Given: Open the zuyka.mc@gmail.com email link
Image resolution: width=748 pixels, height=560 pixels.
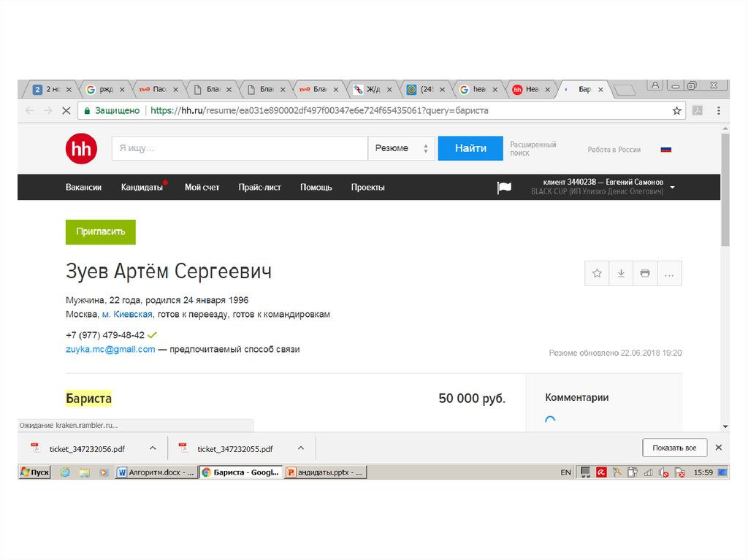Looking at the screenshot, I should (x=110, y=349).
